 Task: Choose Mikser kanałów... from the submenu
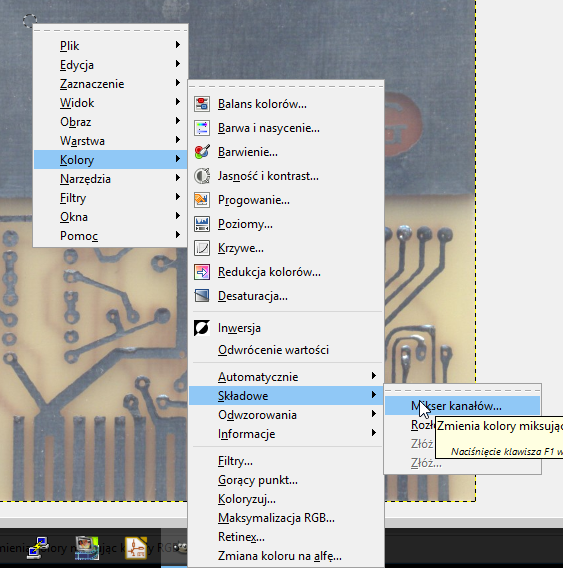pyautogui.click(x=462, y=406)
